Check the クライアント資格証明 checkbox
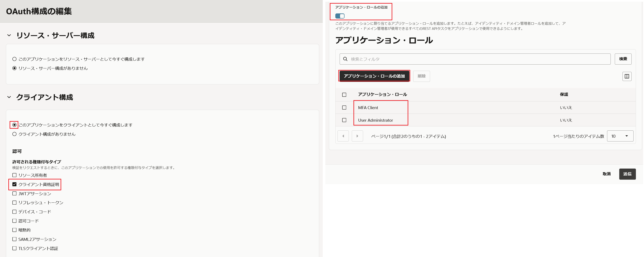 [x=15, y=184]
